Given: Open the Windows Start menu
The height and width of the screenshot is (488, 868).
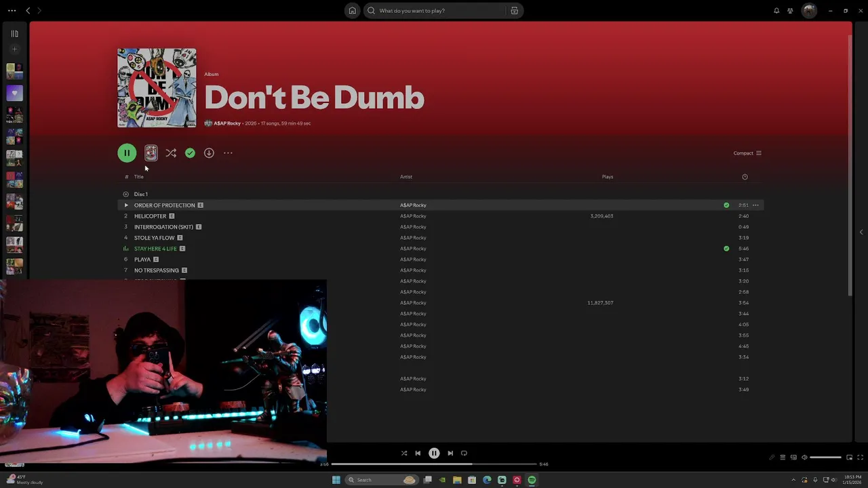Looking at the screenshot, I should tap(336, 480).
